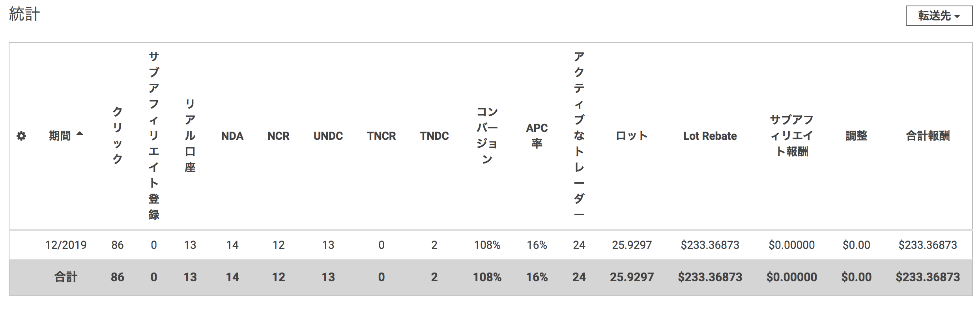The height and width of the screenshot is (316, 980).
Task: Select the UNDC column header
Action: 328,136
